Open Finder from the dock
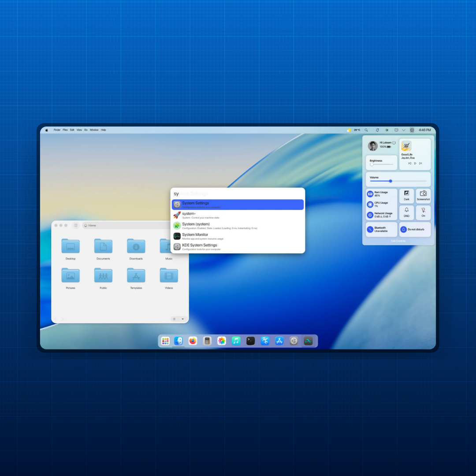Image resolution: width=476 pixels, height=476 pixels. (178, 341)
